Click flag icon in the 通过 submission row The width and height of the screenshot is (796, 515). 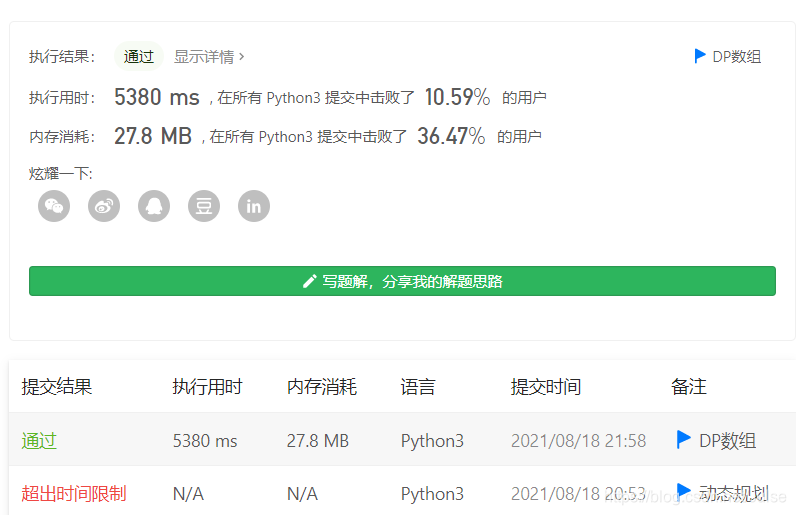click(x=683, y=439)
